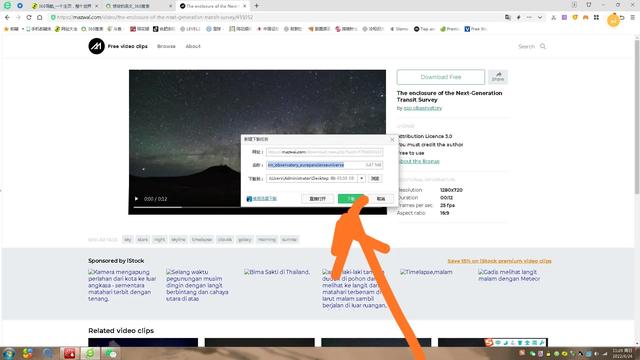This screenshot has height=360, width=640.
Task: Select the timelapse tag
Action: click(x=202, y=240)
